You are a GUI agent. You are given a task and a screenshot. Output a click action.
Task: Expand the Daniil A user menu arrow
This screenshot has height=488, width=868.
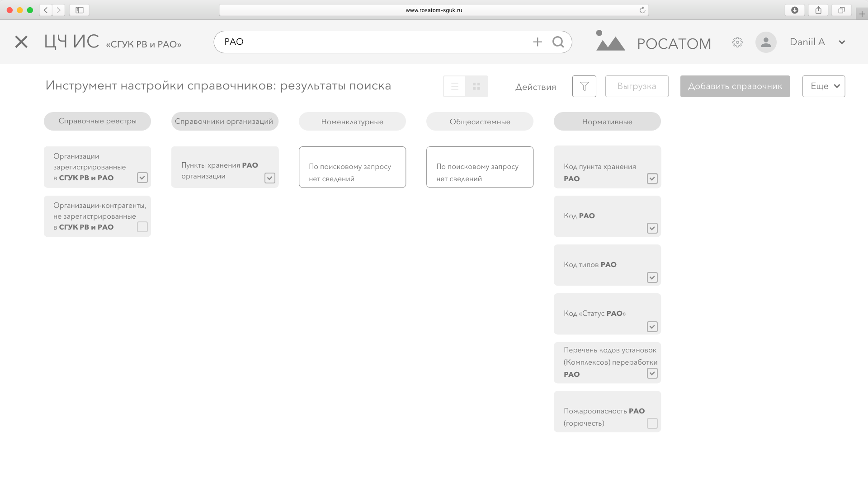tap(842, 42)
